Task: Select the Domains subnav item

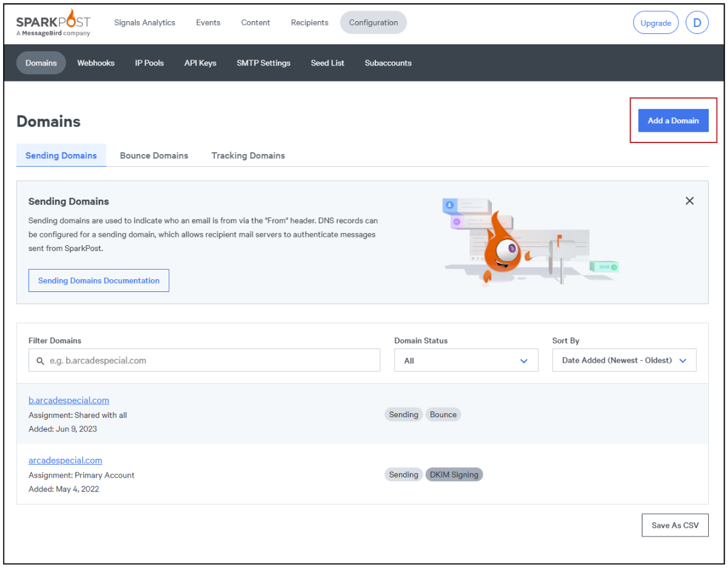Action: tap(41, 63)
